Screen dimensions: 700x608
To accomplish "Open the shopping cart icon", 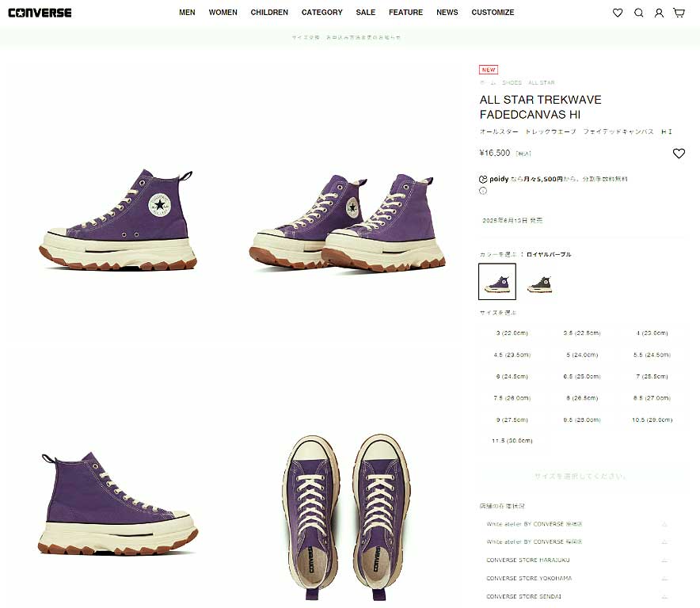I will [679, 13].
